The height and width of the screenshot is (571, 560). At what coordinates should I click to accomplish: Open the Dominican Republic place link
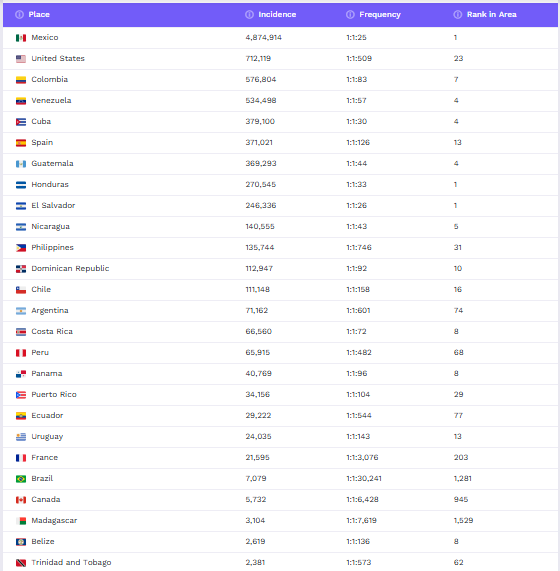pyautogui.click(x=70, y=268)
